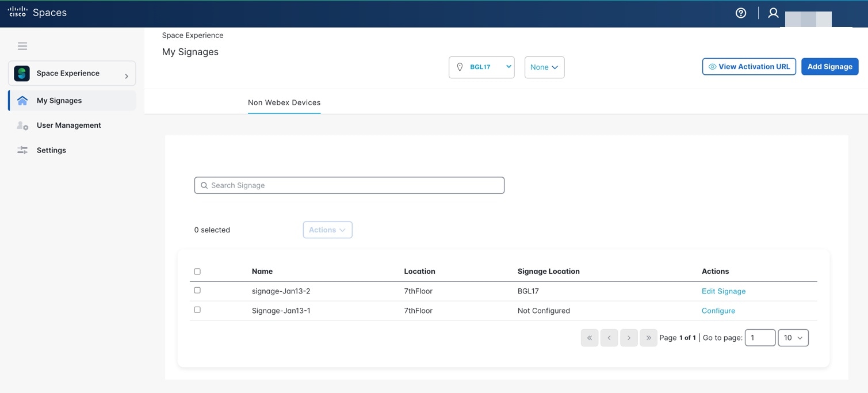
Task: Click the Signage Location column header
Action: click(x=549, y=271)
